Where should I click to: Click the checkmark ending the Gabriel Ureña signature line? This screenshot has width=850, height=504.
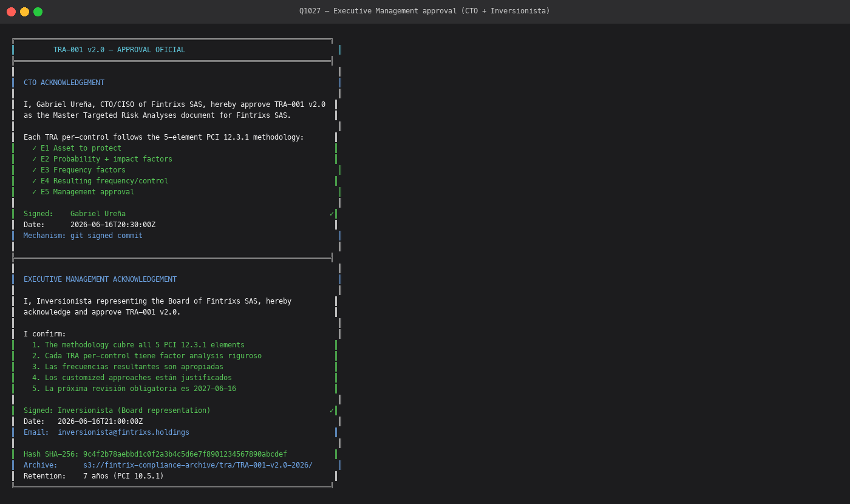point(331,214)
